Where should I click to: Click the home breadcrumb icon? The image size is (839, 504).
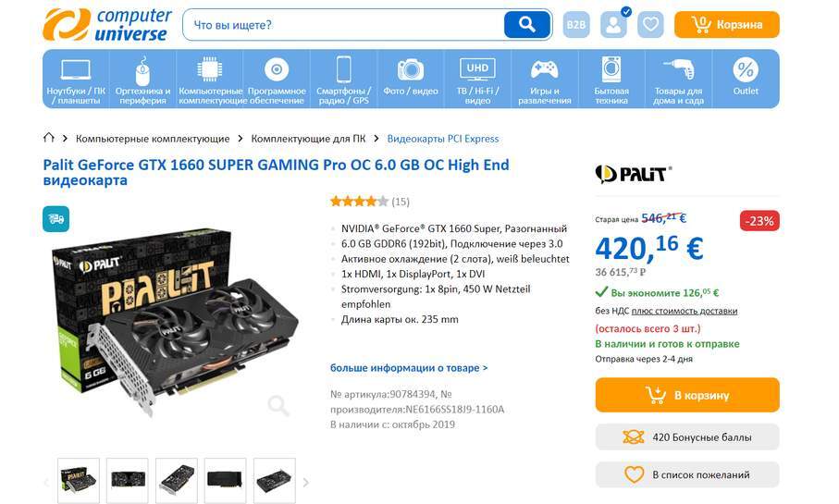pos(49,138)
